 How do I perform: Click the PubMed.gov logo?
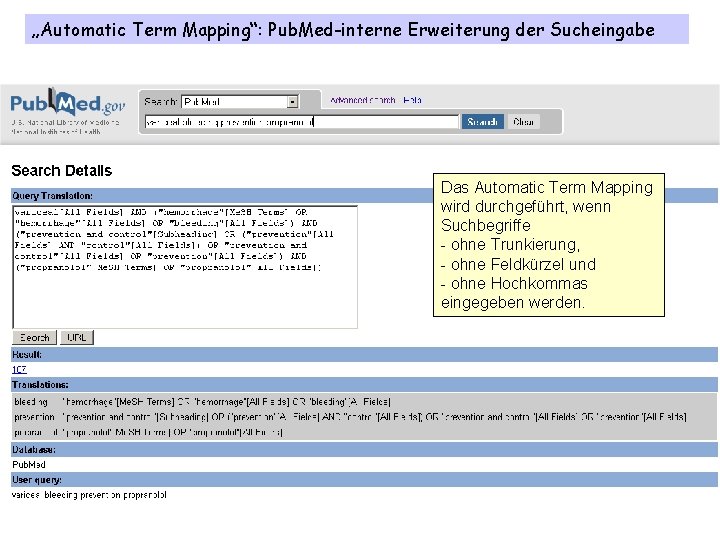pos(68,102)
